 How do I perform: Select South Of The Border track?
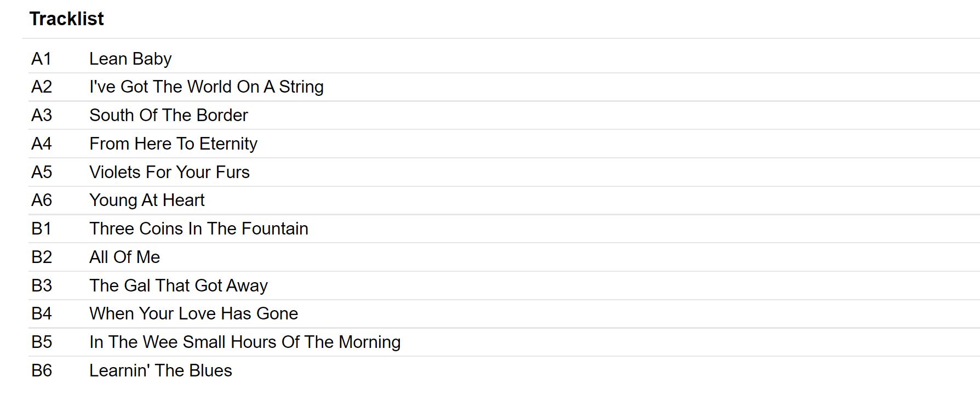tap(168, 115)
